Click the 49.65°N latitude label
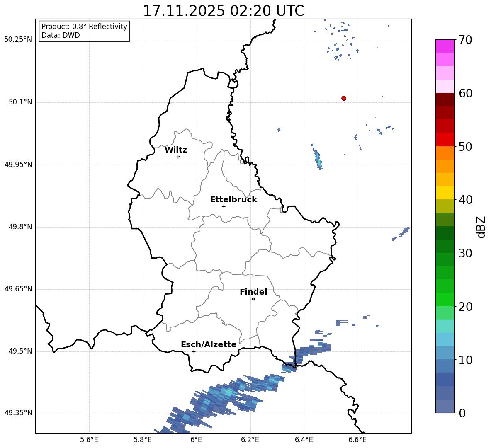Viewport: 491px width, 448px height. coord(18,289)
